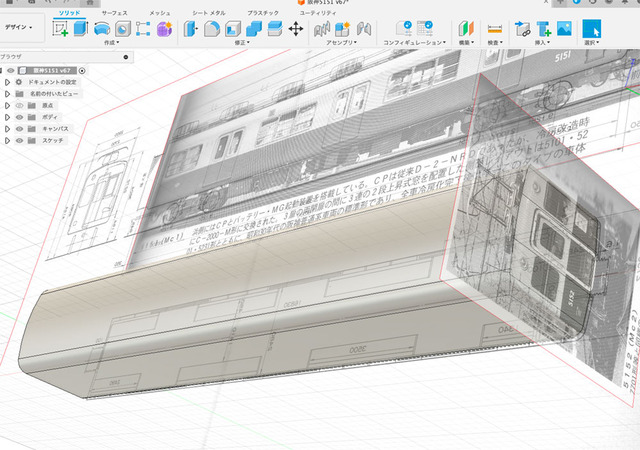Expand the ドキュメントの設定 node
This screenshot has height=450, width=640.
[7, 82]
